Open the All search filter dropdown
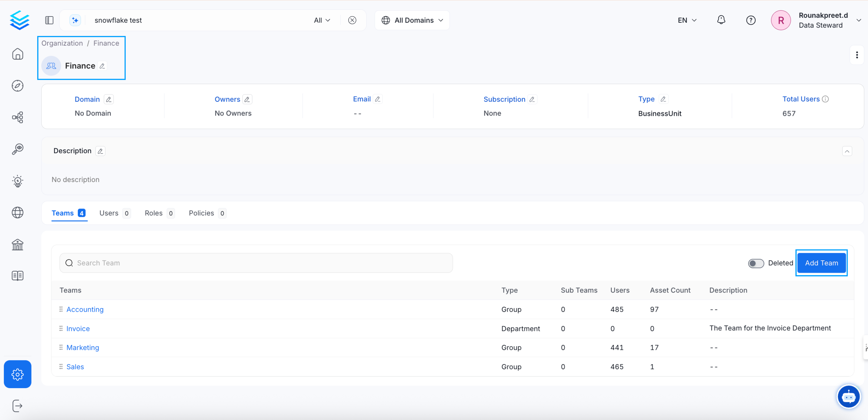 pyautogui.click(x=321, y=20)
